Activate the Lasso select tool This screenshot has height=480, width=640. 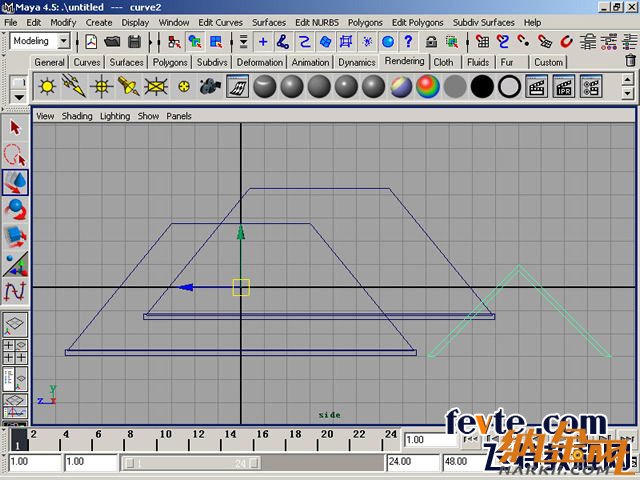click(x=15, y=155)
